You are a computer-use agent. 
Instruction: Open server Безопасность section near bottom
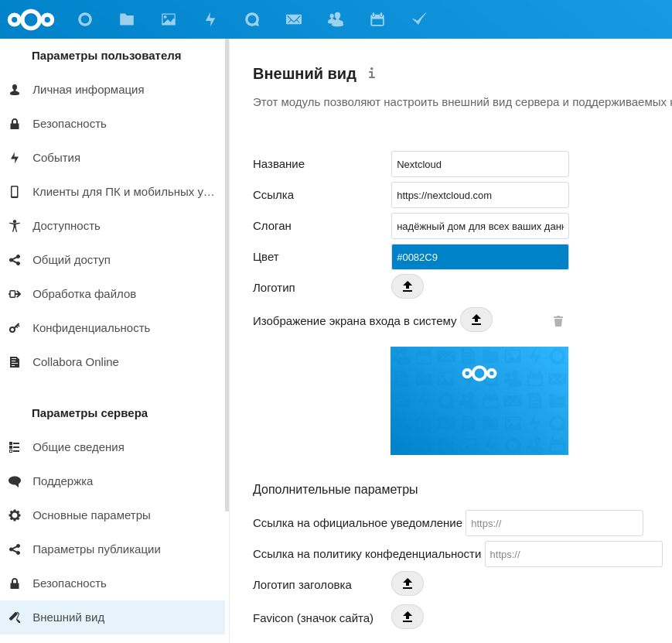(x=112, y=583)
